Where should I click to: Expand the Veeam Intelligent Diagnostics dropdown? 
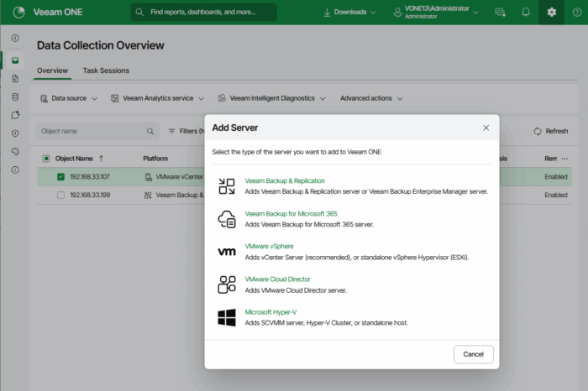point(272,98)
